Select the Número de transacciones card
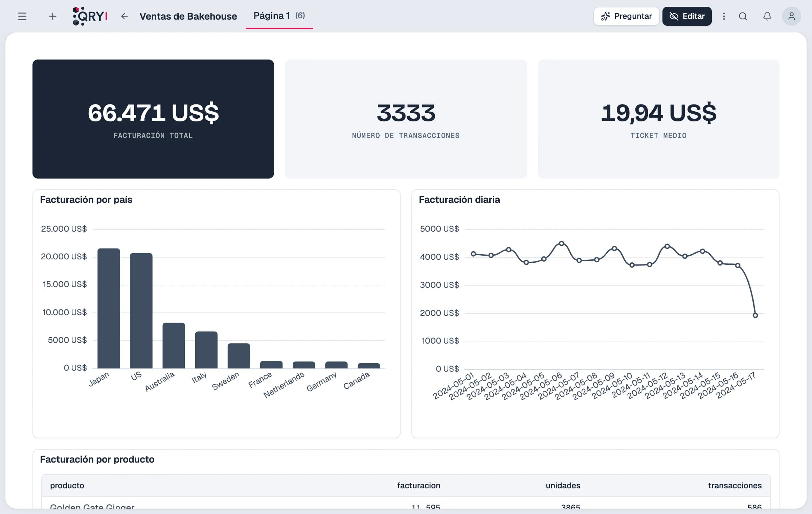812x514 pixels. (x=406, y=119)
